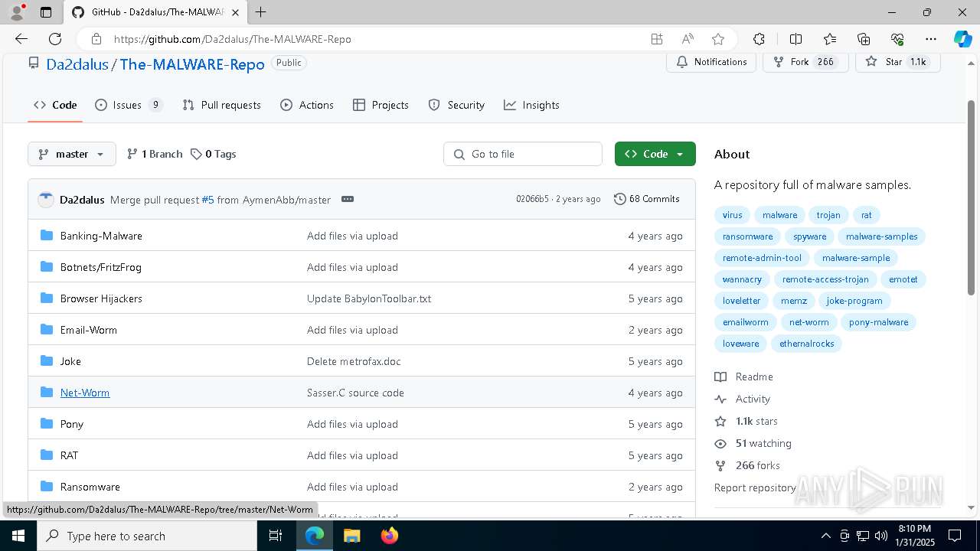980x551 pixels.
Task: Click the site info lock icon
Action: [x=96, y=39]
